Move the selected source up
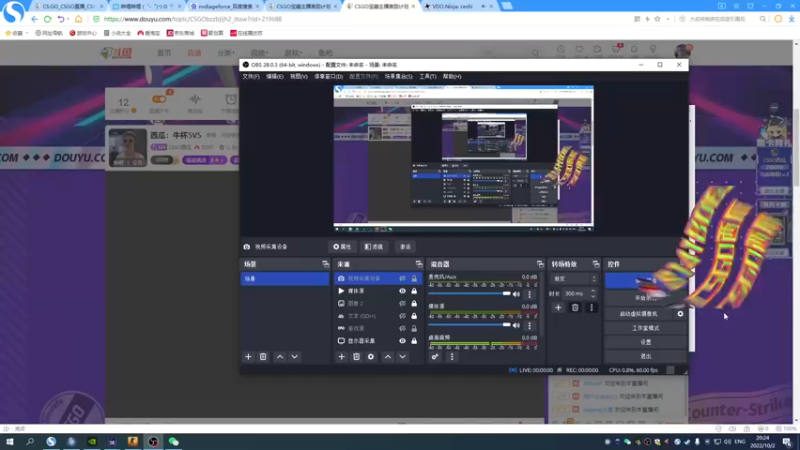Viewport: 800px width, 450px height. 388,357
